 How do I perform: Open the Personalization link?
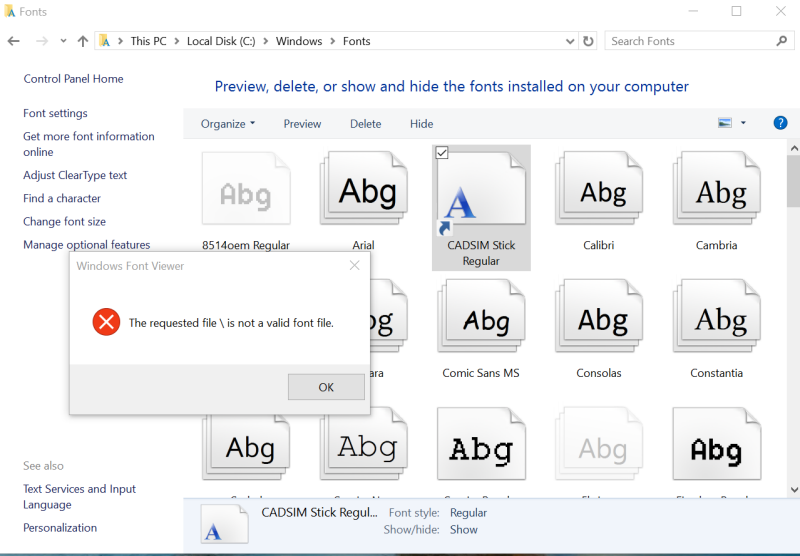[x=60, y=527]
